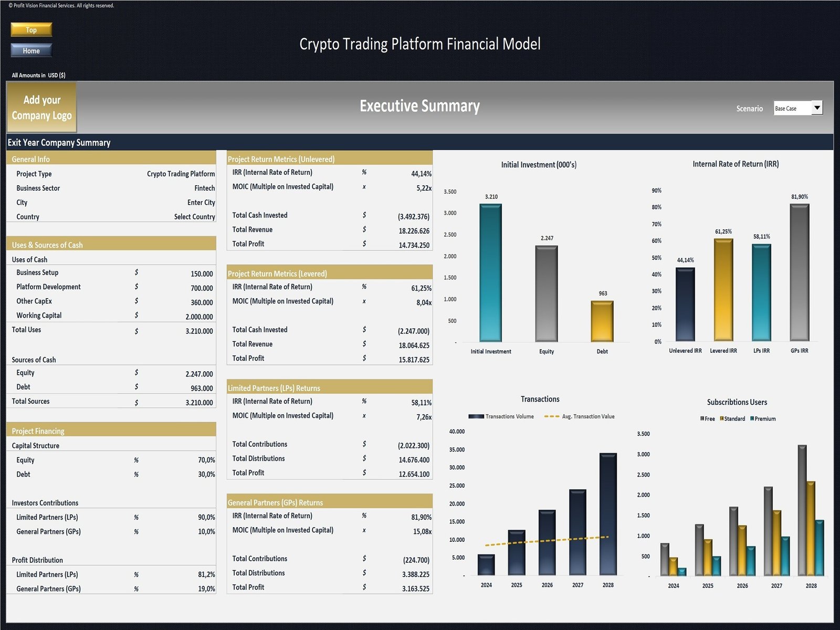
Task: Click the Free legend swatch in Subscriptions chart
Action: (702, 419)
